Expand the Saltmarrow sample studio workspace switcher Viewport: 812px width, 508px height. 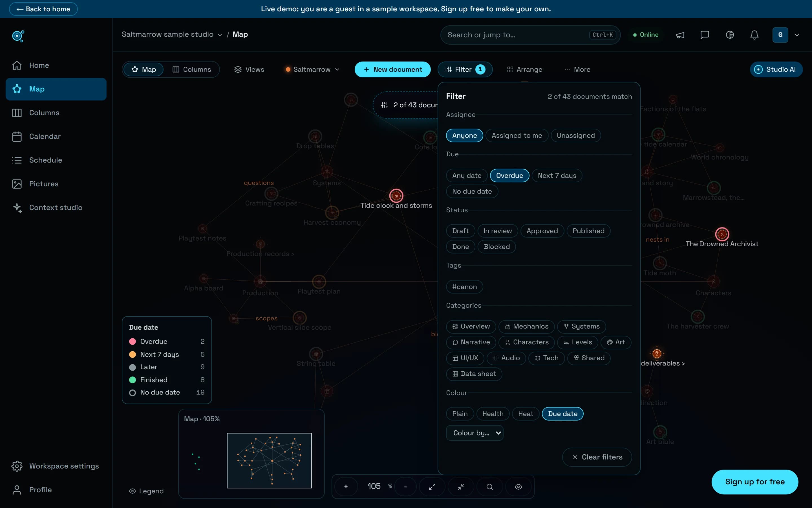point(172,34)
